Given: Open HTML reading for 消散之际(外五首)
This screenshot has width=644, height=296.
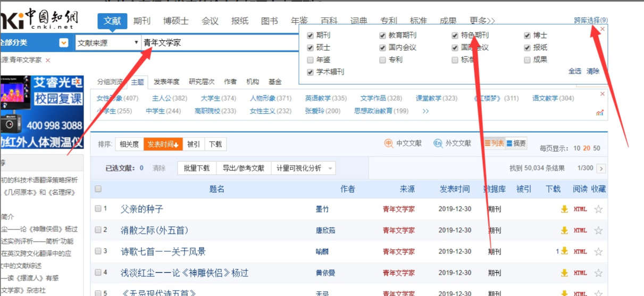Looking at the screenshot, I should pyautogui.click(x=580, y=231).
